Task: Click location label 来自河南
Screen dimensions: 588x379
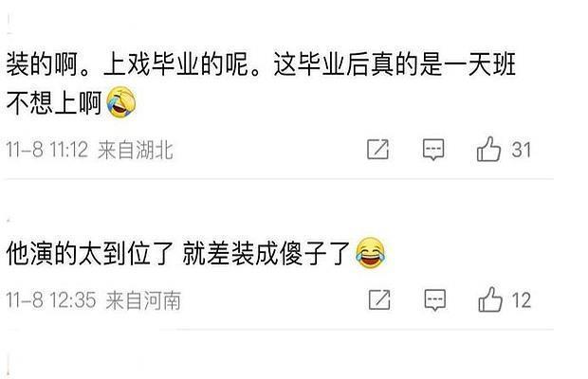Action: [143, 300]
